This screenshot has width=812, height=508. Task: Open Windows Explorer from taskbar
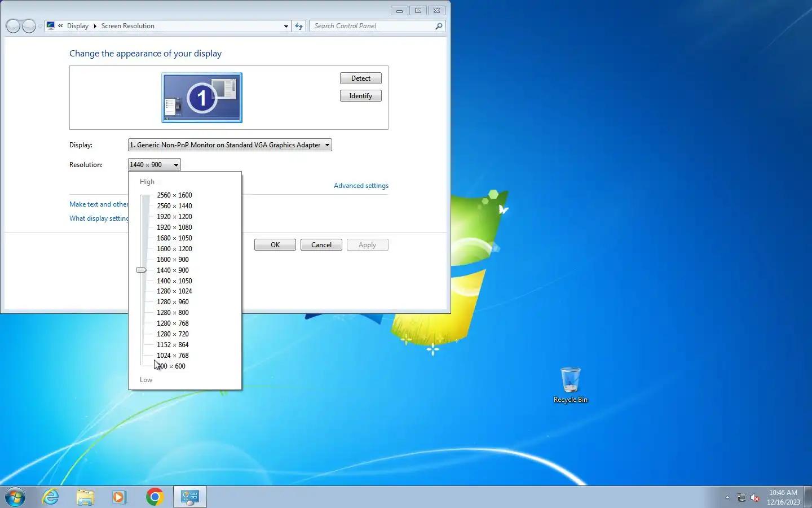pyautogui.click(x=85, y=497)
